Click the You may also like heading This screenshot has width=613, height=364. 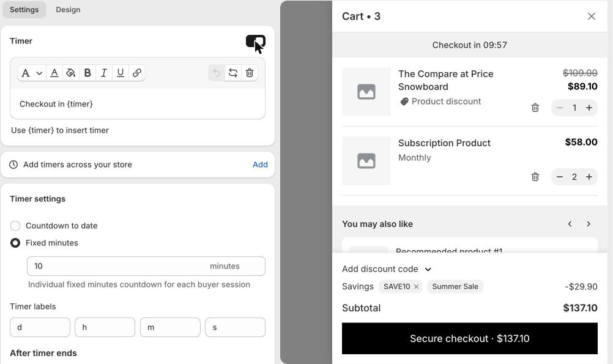[377, 224]
